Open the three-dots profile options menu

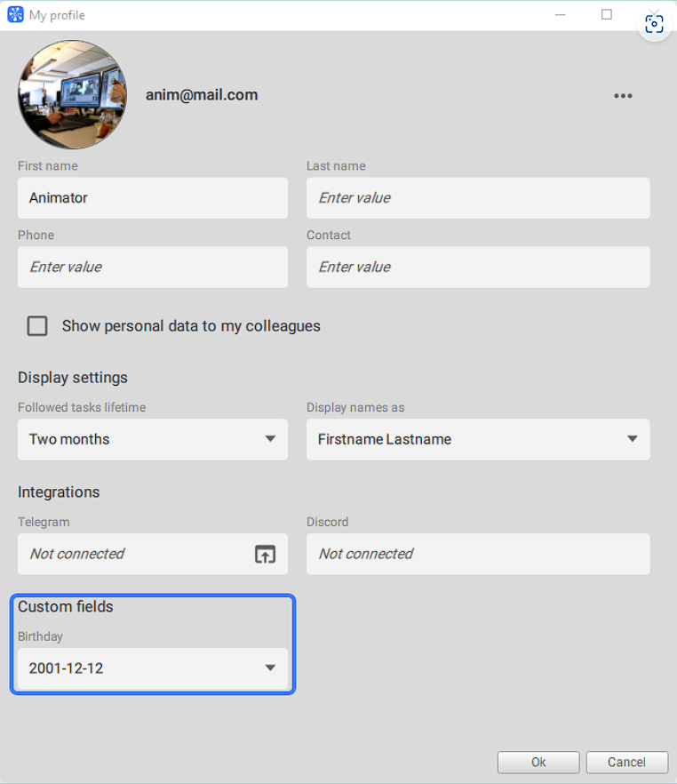tap(623, 95)
